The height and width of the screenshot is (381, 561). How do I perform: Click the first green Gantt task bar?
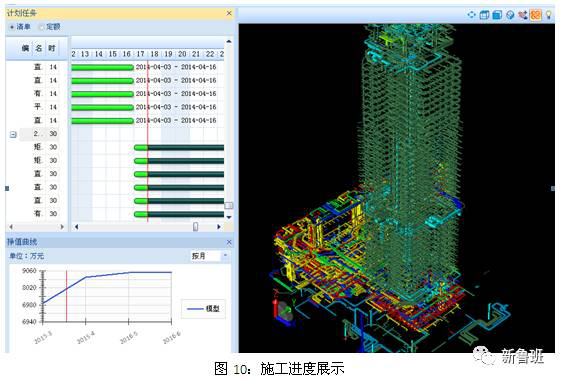[102, 67]
